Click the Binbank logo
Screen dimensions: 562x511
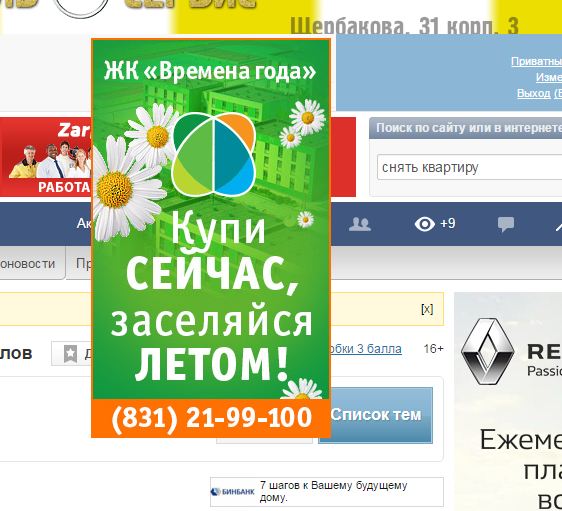coord(233,492)
